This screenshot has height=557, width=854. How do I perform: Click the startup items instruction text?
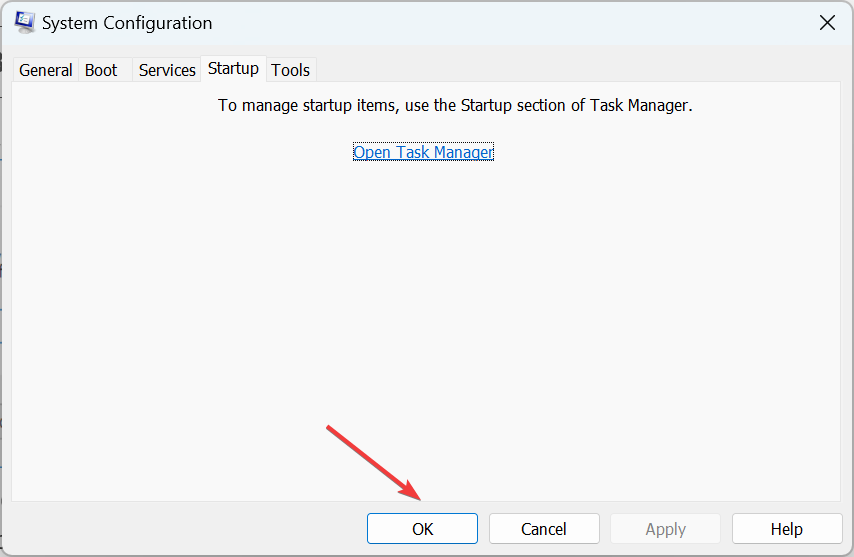tap(455, 105)
